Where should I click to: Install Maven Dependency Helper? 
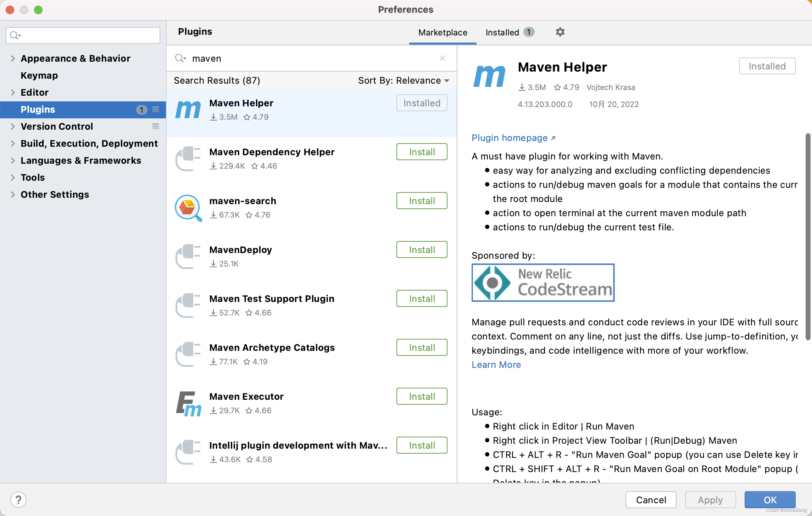tap(422, 152)
